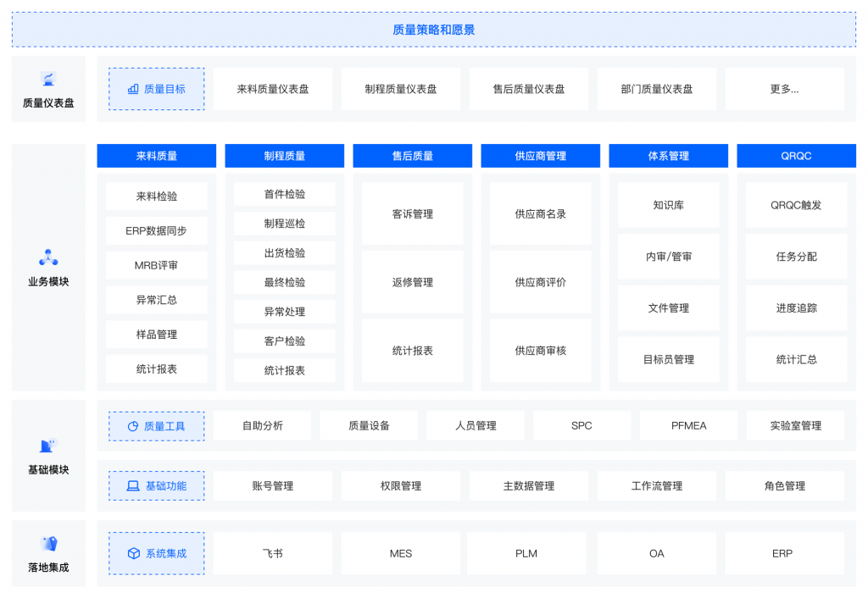This screenshot has width=868, height=598.
Task: Select 最终检验
Action: [x=285, y=282]
